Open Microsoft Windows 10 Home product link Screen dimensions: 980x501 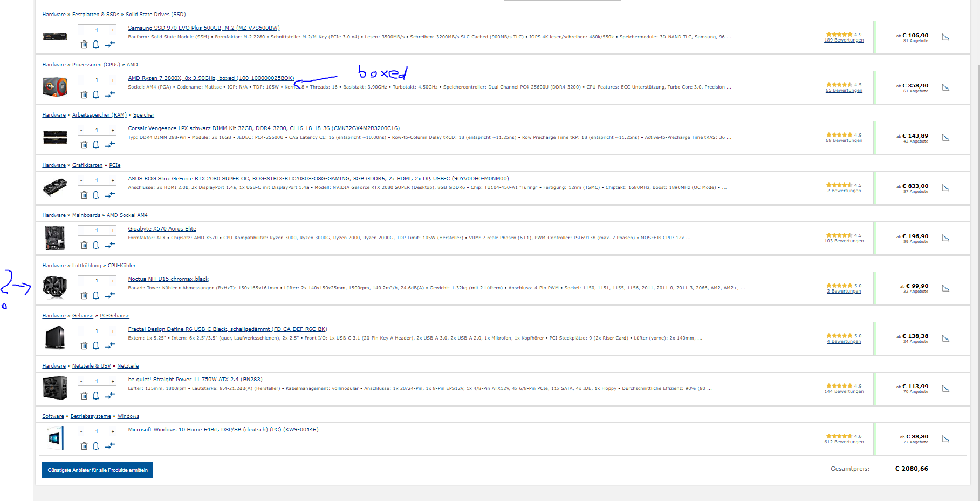point(223,430)
